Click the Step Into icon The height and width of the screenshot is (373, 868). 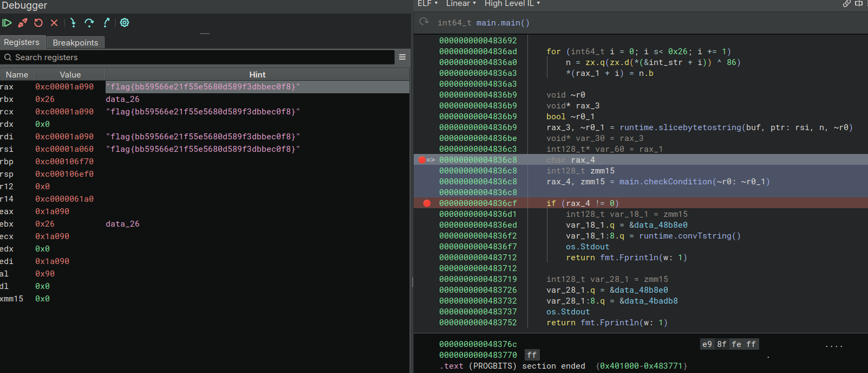tap(73, 23)
